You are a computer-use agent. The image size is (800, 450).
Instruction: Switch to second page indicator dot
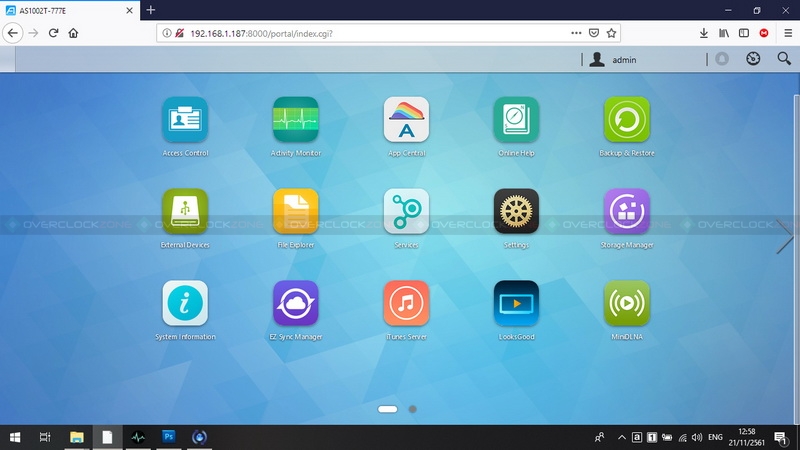pos(412,409)
